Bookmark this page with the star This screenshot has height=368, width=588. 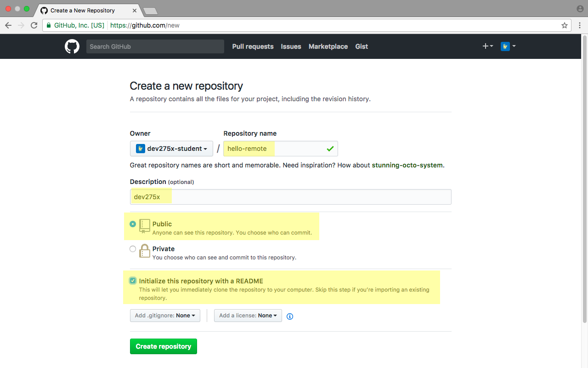565,25
